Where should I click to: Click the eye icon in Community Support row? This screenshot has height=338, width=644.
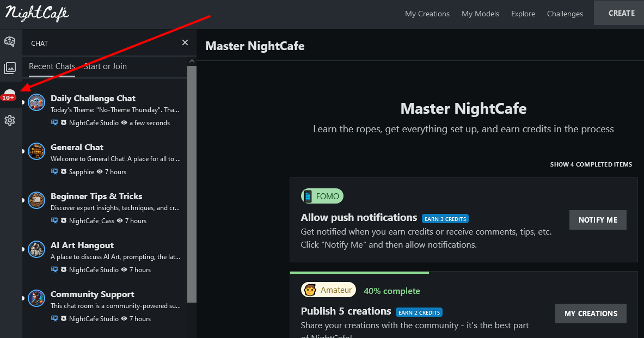(124, 318)
